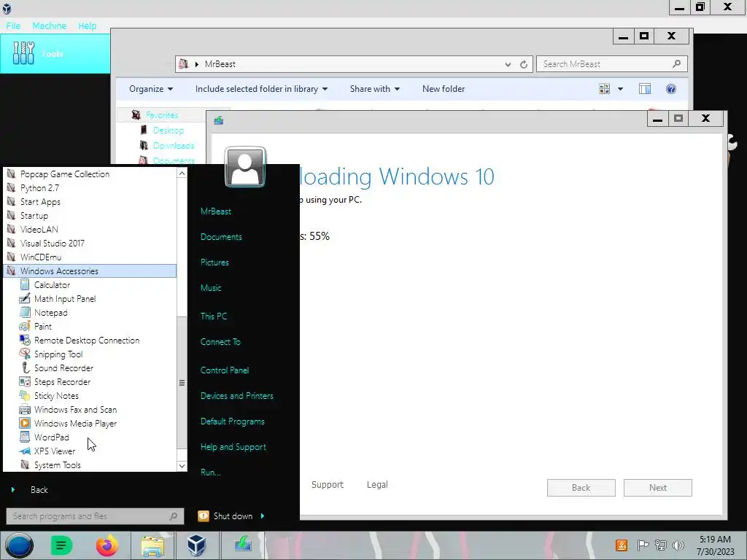Viewport: 747px width, 560px height.
Task: Click the Start orb button
Action: point(19,545)
